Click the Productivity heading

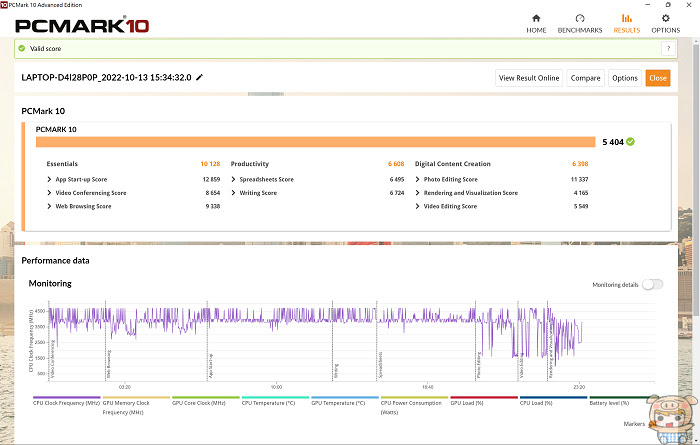250,164
